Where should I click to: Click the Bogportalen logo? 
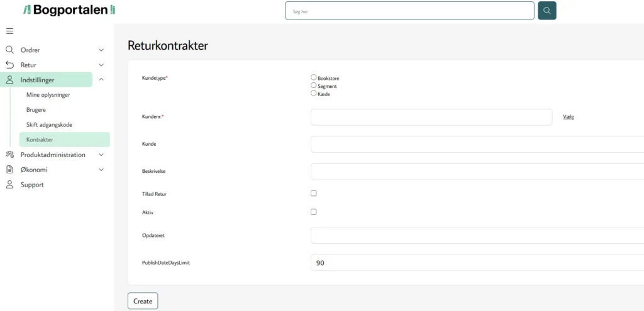point(69,10)
